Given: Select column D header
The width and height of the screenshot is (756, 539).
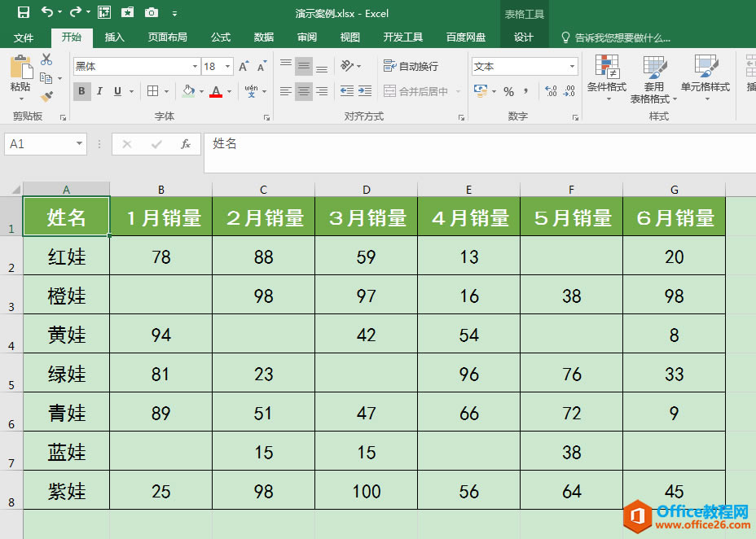Looking at the screenshot, I should 367,189.
